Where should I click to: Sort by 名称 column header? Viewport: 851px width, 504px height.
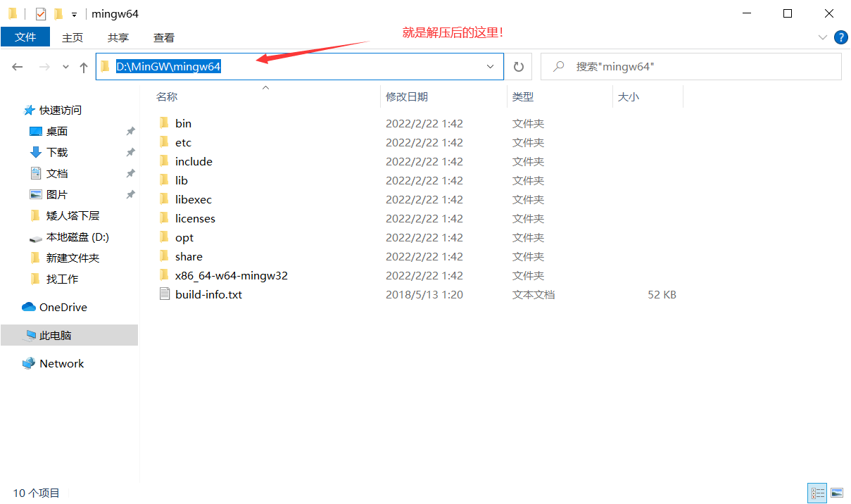tap(167, 96)
